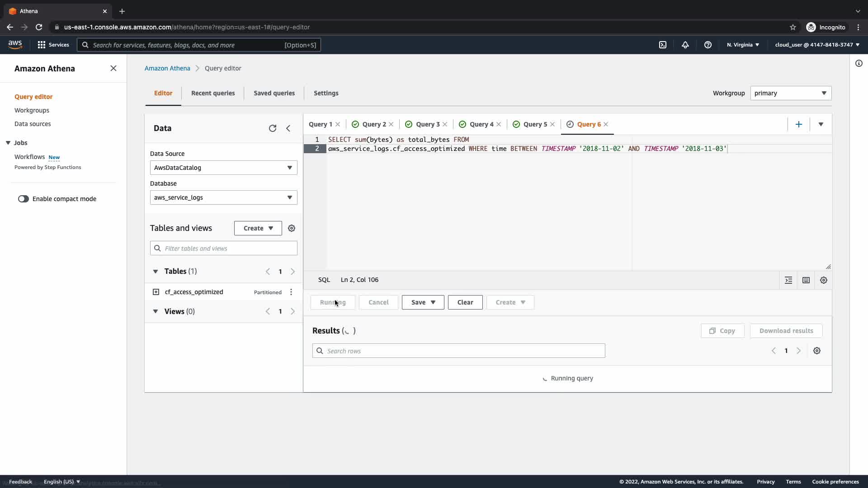This screenshot has height=488, width=868.
Task: Open the notifications bell
Action: (685, 45)
